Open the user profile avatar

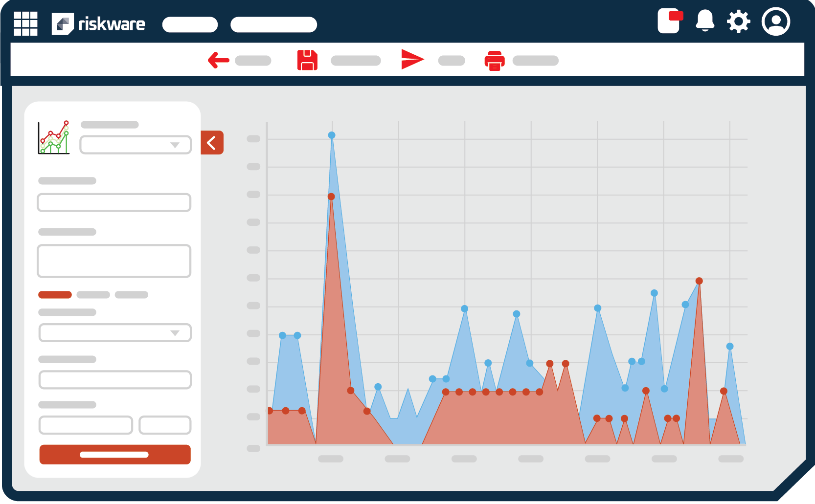[775, 22]
